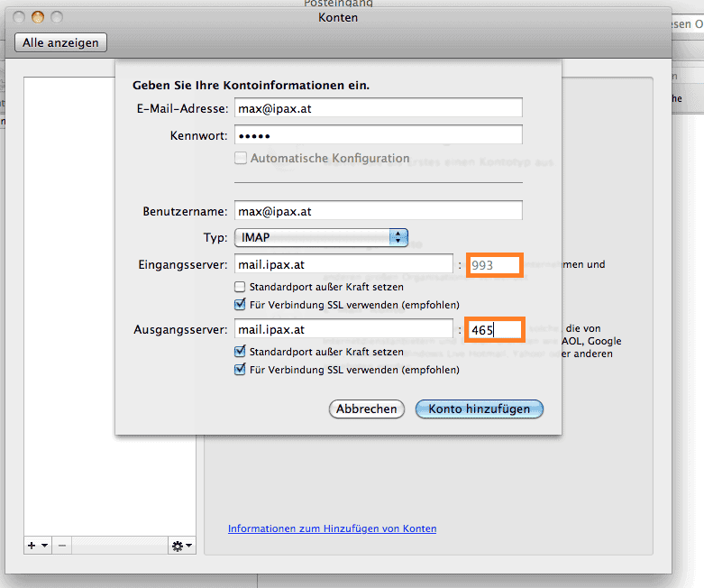Click the Ausgangsserver address field

pos(343,330)
